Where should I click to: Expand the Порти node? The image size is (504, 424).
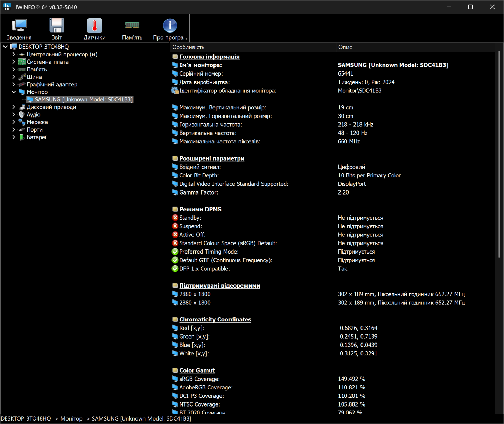14,130
